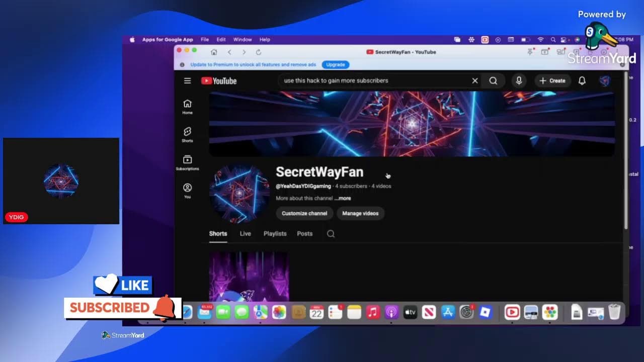Image resolution: width=644 pixels, height=362 pixels.
Task: Start voice search with microphone icon
Action: coord(519,80)
